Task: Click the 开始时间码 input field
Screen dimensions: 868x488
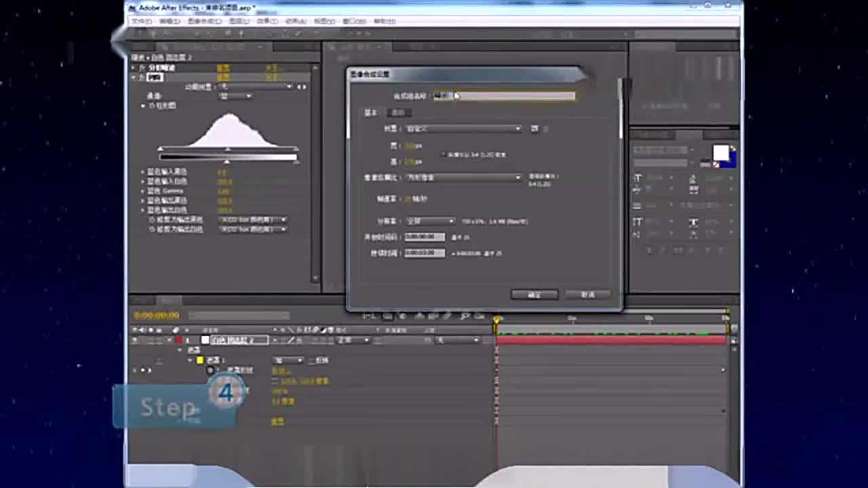Action: 425,237
